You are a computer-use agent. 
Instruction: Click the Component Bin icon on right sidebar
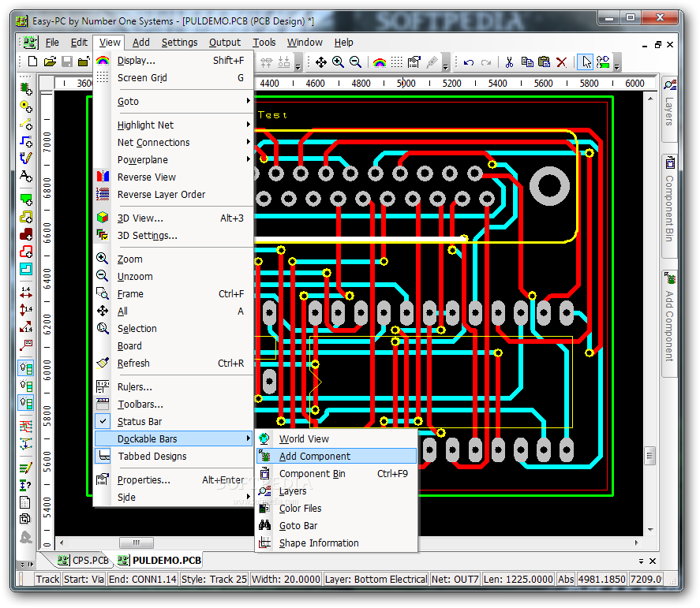click(x=670, y=162)
